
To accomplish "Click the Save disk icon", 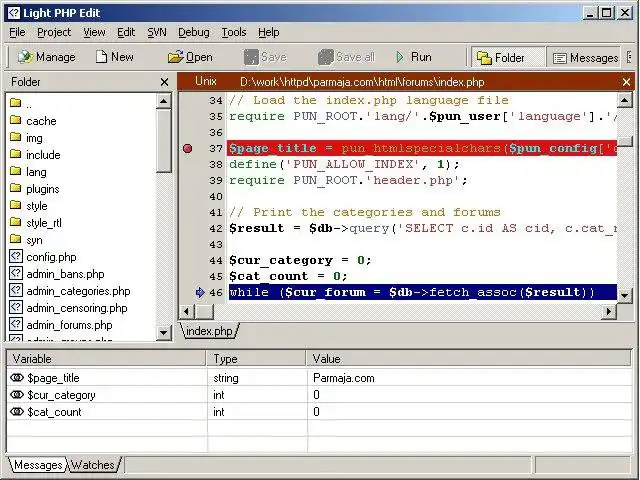I will (251, 57).
